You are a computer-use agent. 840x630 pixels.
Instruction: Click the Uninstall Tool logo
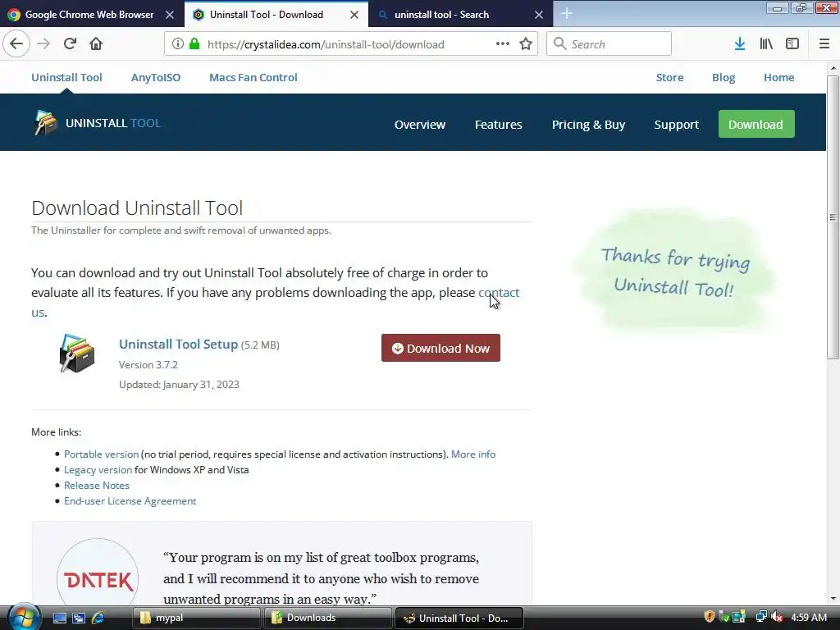coord(97,123)
